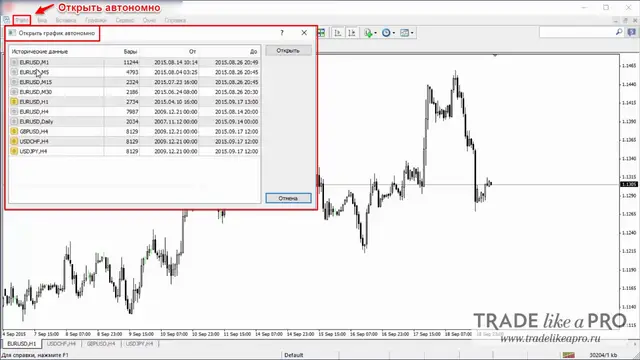Select the GBPUSD,H4 history row

click(x=135, y=131)
